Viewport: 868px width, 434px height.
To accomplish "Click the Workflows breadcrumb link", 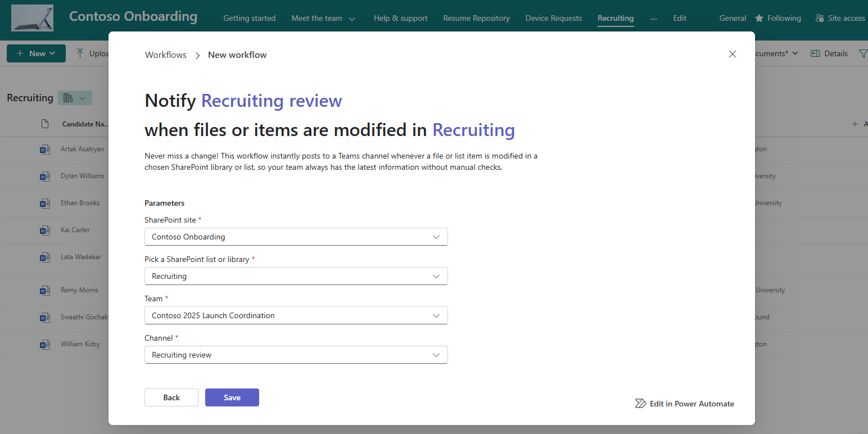I will tap(166, 55).
